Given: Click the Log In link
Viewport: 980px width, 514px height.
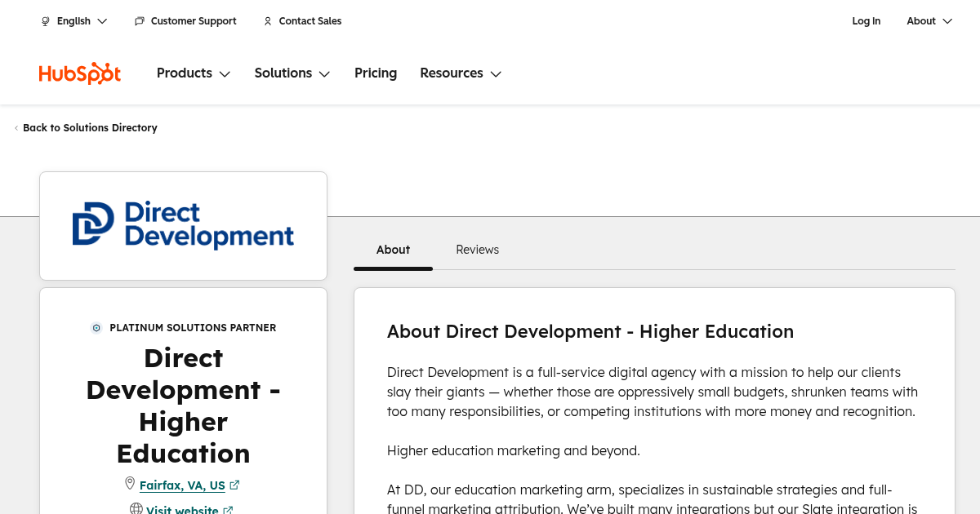Looking at the screenshot, I should tap(866, 21).
